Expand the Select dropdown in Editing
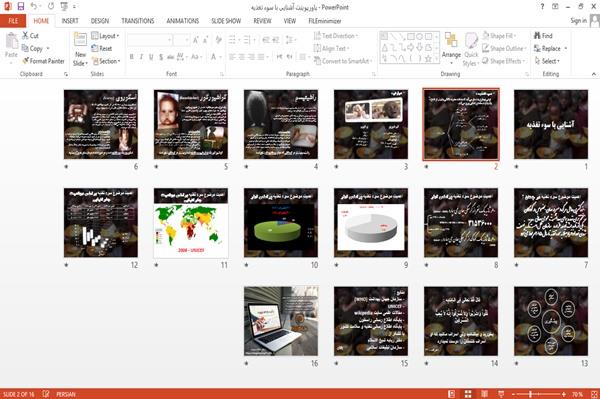 547,61
